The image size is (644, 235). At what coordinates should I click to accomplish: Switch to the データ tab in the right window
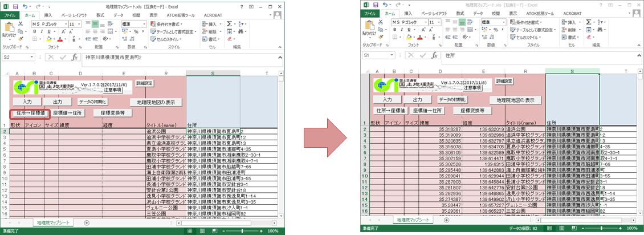[x=478, y=13]
